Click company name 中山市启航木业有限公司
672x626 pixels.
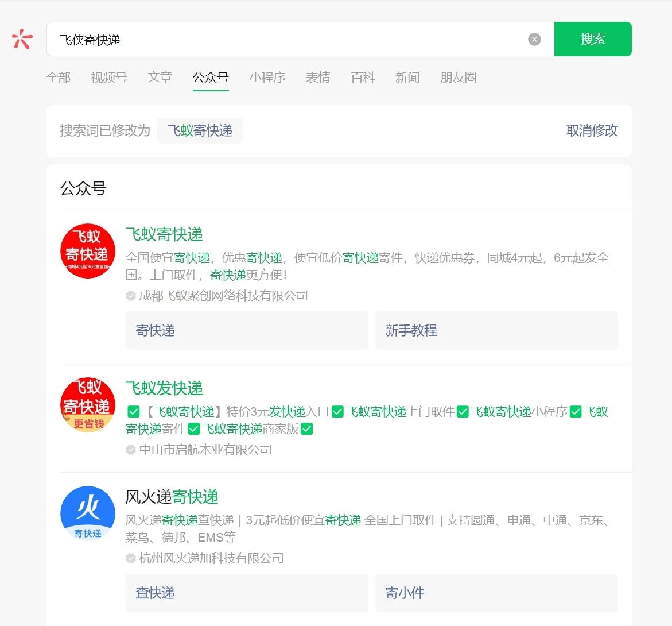coord(205,450)
